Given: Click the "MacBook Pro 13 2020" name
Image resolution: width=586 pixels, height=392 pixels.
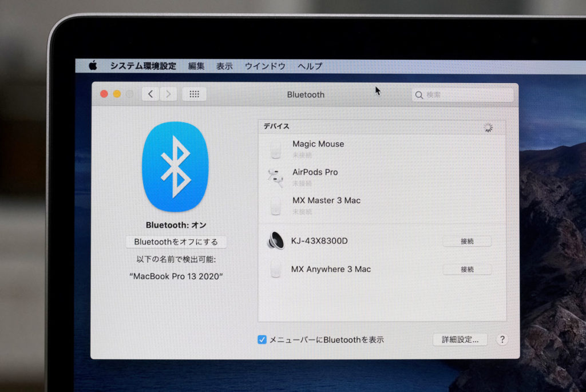Looking at the screenshot, I should pos(176,276).
